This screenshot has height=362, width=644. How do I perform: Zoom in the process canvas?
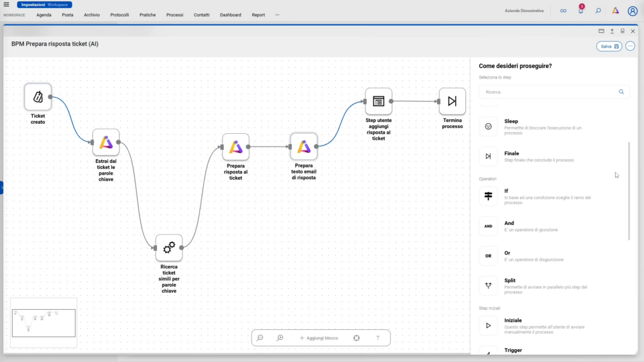(280, 337)
